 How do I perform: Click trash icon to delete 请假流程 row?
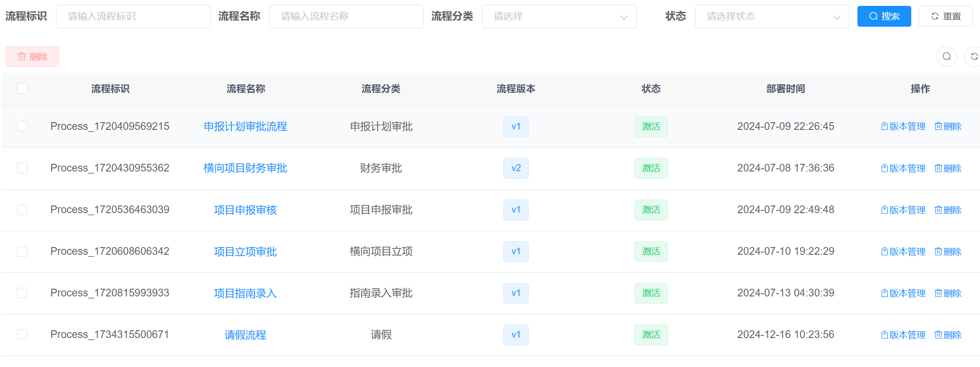coord(938,335)
